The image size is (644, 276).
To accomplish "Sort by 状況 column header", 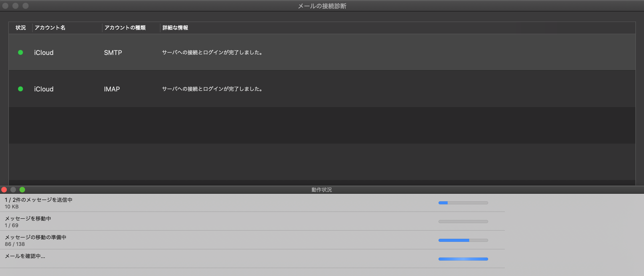I will click(x=20, y=28).
